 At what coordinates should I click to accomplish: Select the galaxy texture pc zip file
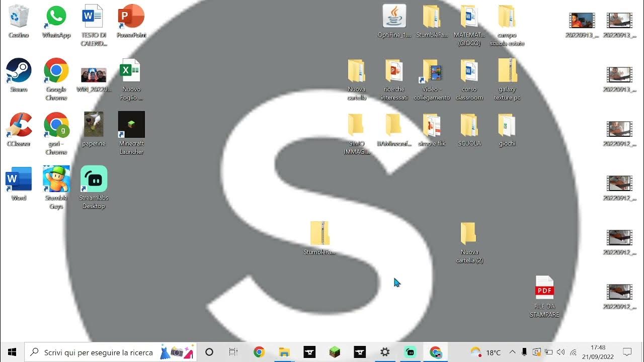point(507,80)
